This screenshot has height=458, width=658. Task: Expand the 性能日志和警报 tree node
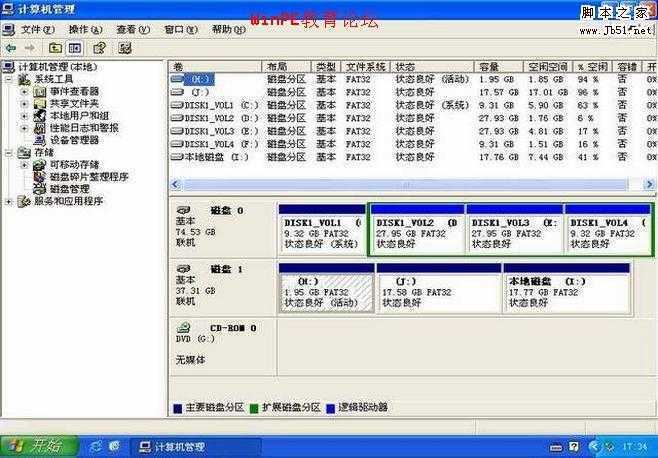point(24,128)
